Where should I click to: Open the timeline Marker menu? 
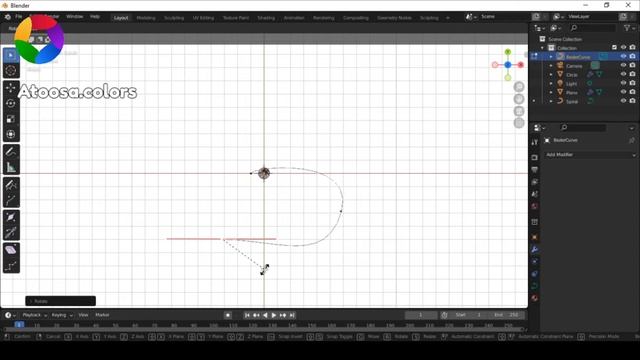(x=102, y=315)
